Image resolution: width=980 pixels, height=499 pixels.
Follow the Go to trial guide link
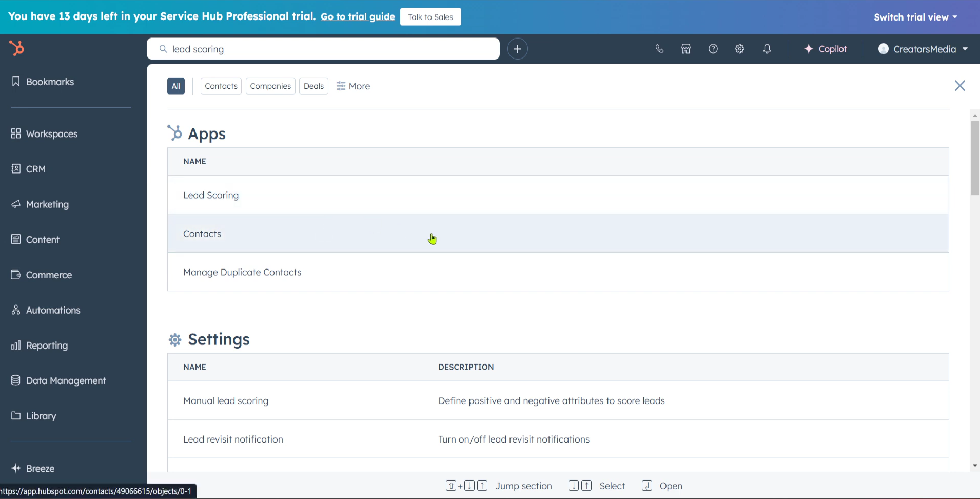pyautogui.click(x=358, y=17)
